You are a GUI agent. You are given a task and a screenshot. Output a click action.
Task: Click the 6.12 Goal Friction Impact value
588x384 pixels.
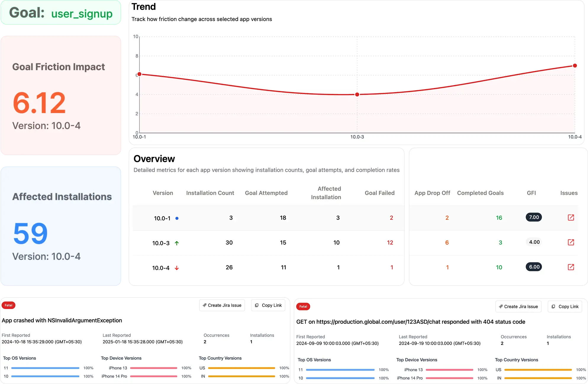(39, 103)
